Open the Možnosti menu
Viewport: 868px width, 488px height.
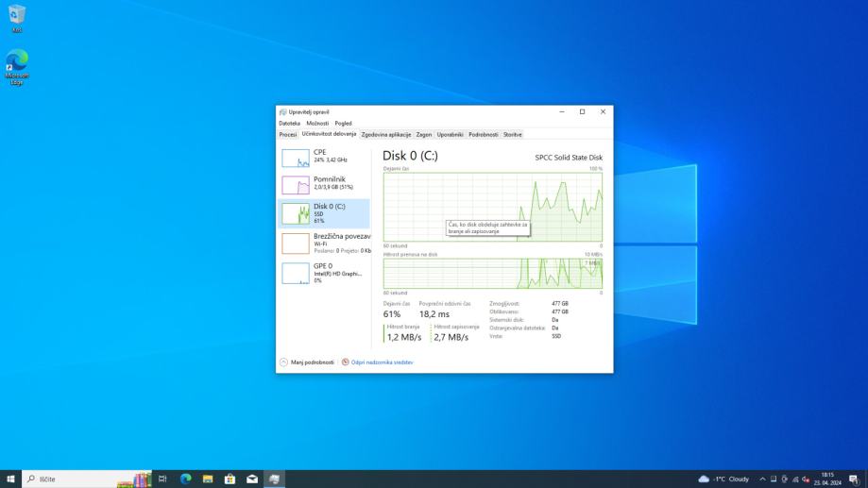[317, 123]
